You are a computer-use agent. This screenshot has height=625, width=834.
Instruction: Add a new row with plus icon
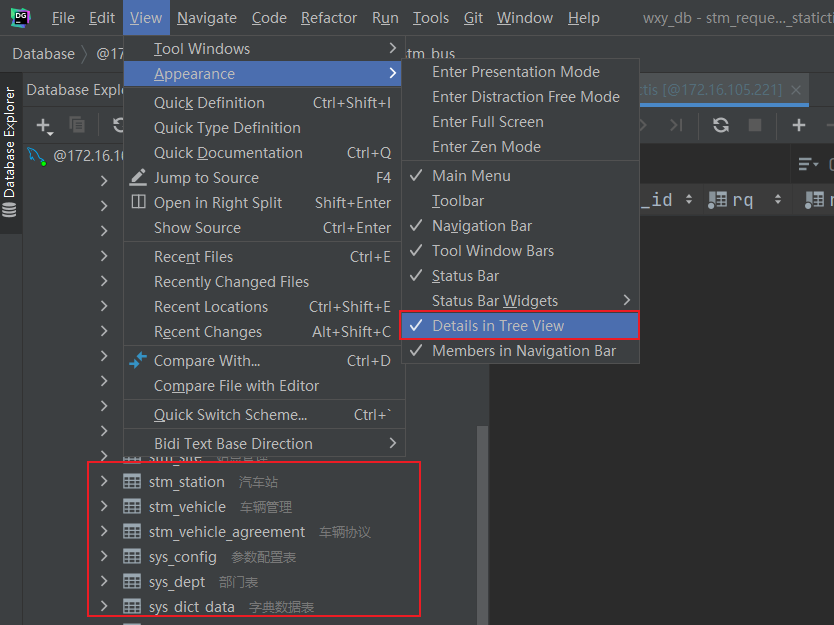pos(798,125)
